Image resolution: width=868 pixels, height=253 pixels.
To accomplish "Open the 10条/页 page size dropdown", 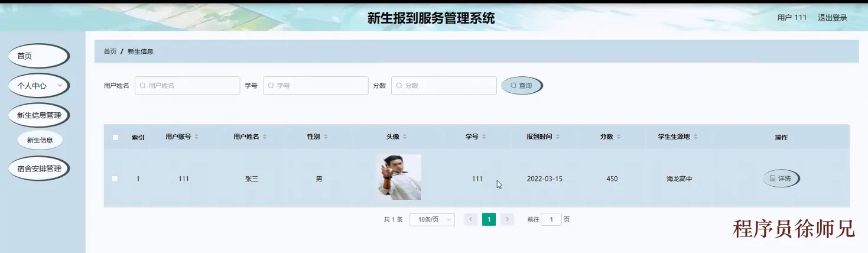I will click(432, 219).
